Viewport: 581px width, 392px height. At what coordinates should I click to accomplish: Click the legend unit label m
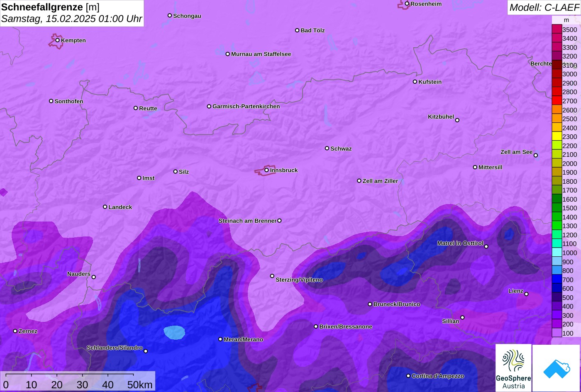[566, 20]
